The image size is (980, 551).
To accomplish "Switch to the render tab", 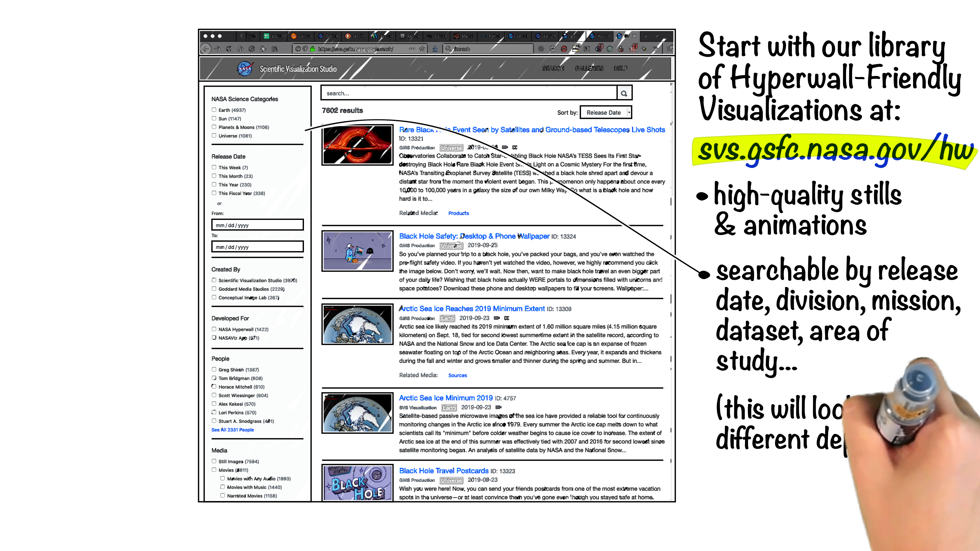I will (355, 36).
